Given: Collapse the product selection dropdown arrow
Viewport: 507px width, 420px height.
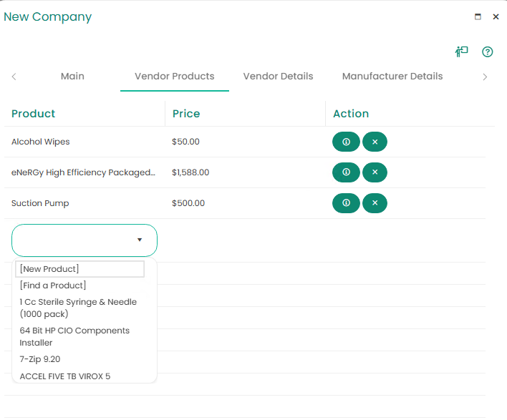Looking at the screenshot, I should 140,240.
